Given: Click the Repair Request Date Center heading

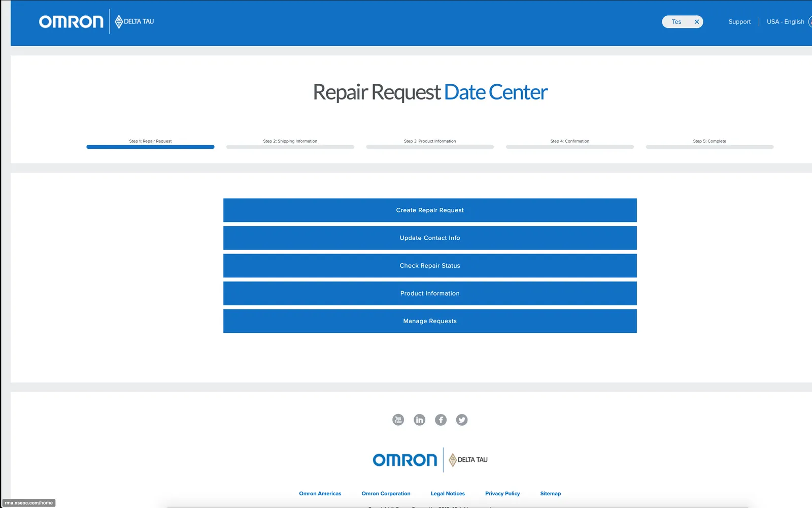Looking at the screenshot, I should pos(430,92).
